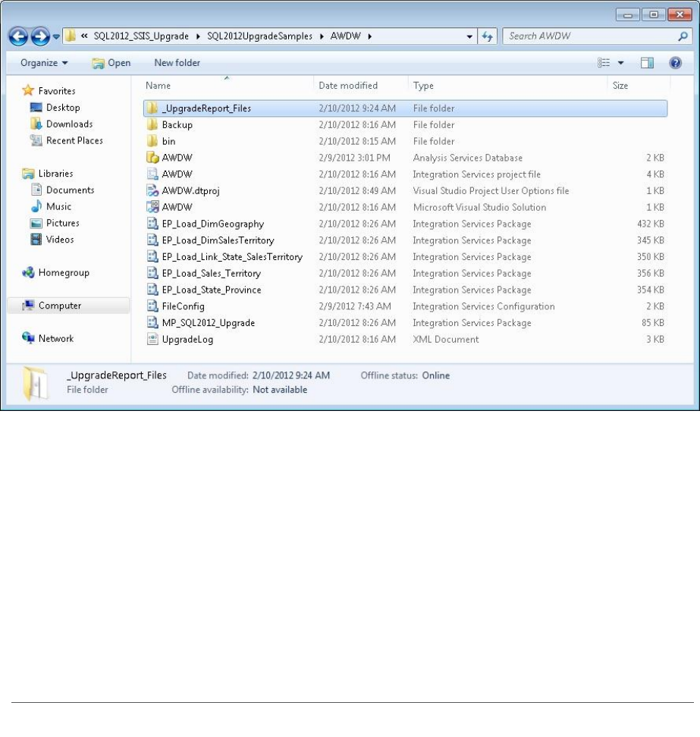The image size is (700, 737).
Task: Expand the arrow after SQL2012UpgradeSamples breadcrumb
Action: click(x=322, y=36)
